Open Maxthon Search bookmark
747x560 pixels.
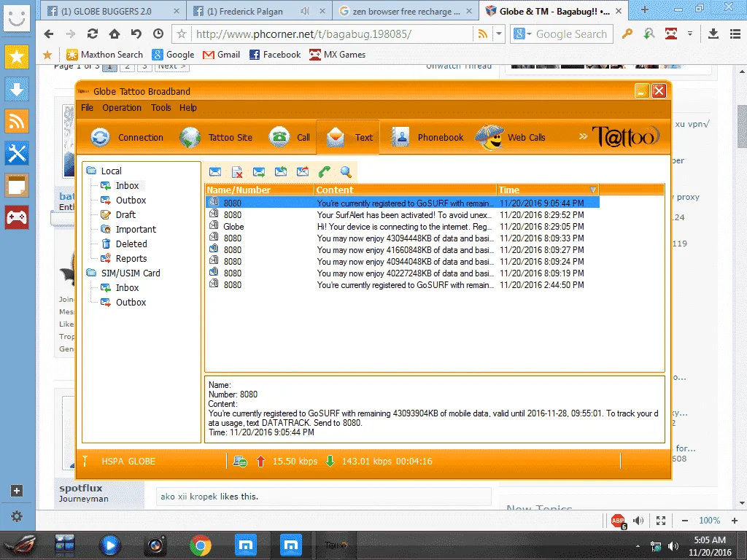pos(104,54)
